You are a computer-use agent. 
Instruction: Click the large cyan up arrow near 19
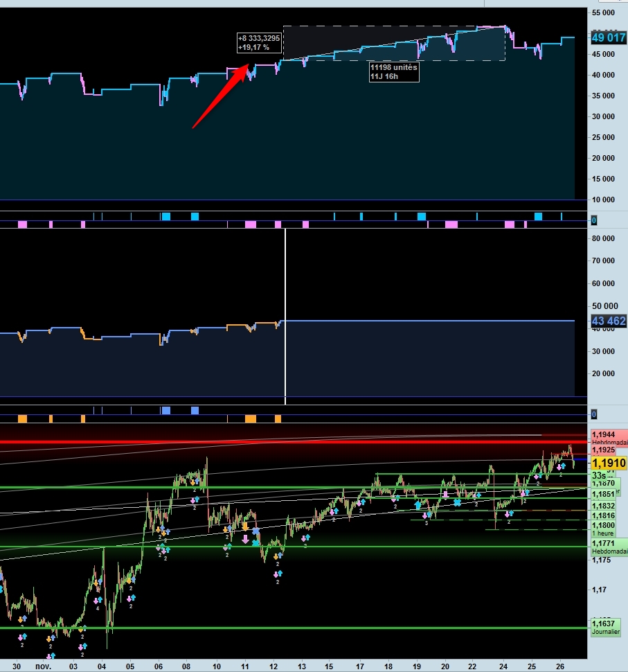coord(418,506)
